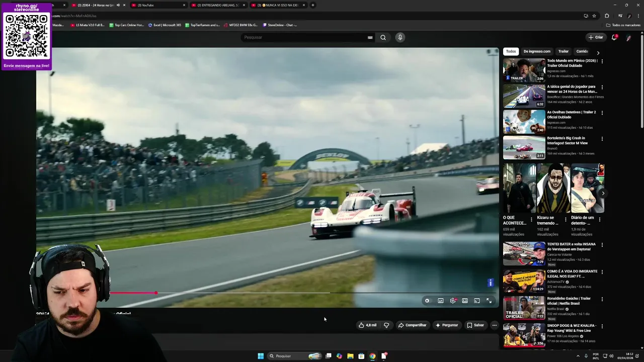Image resolution: width=644 pixels, height=362 pixels.
Task: Switch to ENTREGANDO ABELHAS browser tab
Action: coord(218,5)
